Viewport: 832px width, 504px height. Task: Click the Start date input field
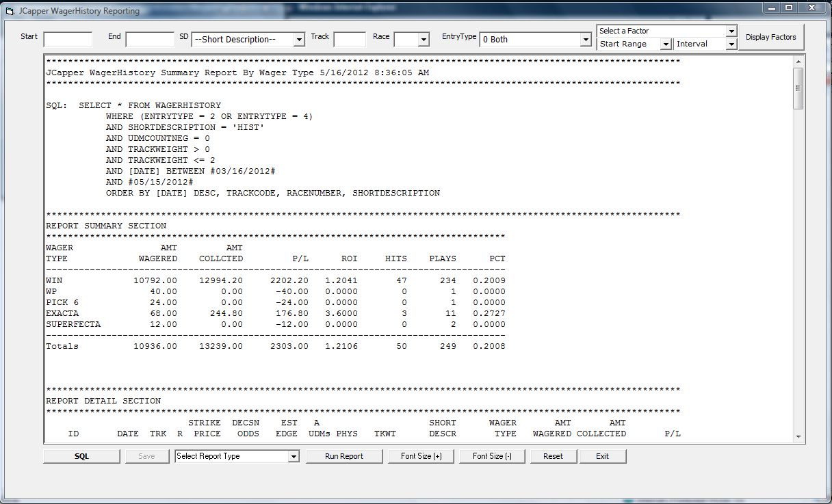click(x=68, y=40)
